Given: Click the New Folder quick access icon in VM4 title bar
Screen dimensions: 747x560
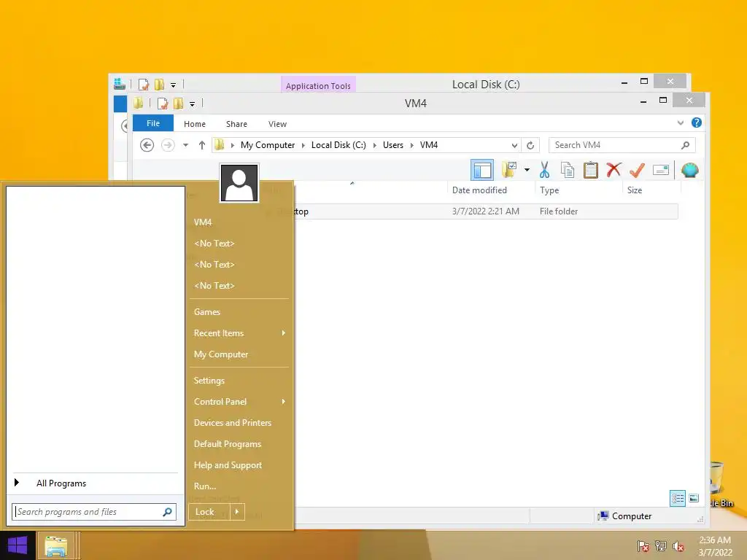Looking at the screenshot, I should [179, 104].
